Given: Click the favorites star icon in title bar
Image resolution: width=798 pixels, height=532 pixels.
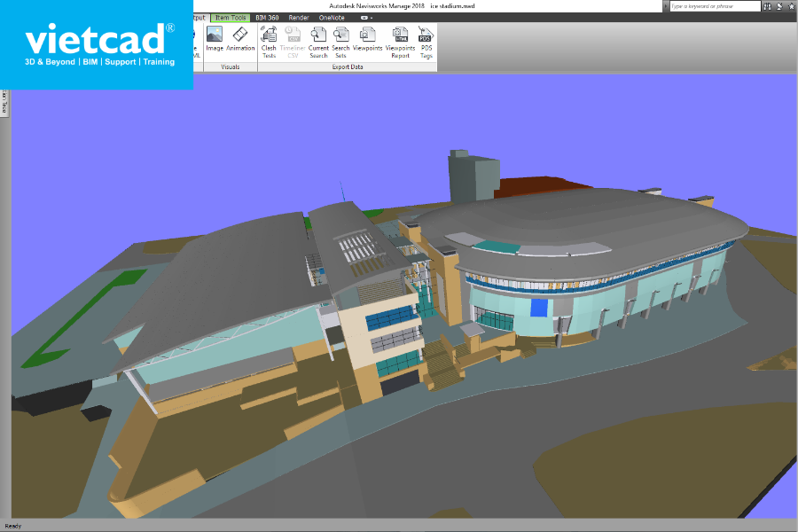Looking at the screenshot, I should 792,6.
